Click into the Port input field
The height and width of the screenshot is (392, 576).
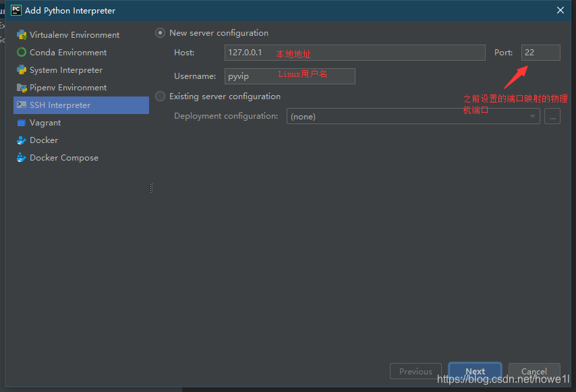(540, 53)
